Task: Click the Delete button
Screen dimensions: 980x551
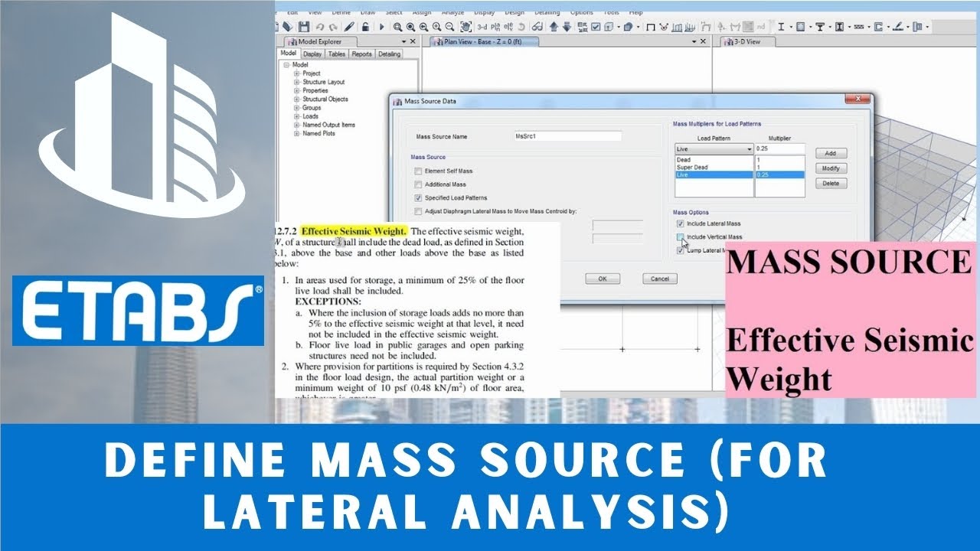Action: pos(831,184)
